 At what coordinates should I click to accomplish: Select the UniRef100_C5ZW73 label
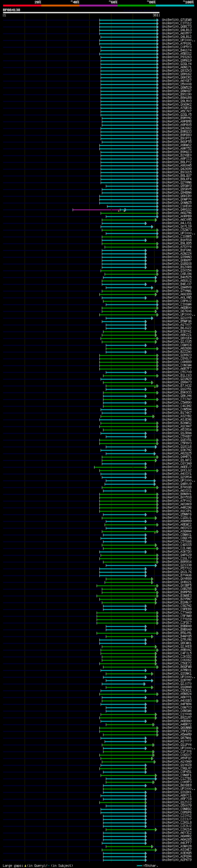click(177, 230)
